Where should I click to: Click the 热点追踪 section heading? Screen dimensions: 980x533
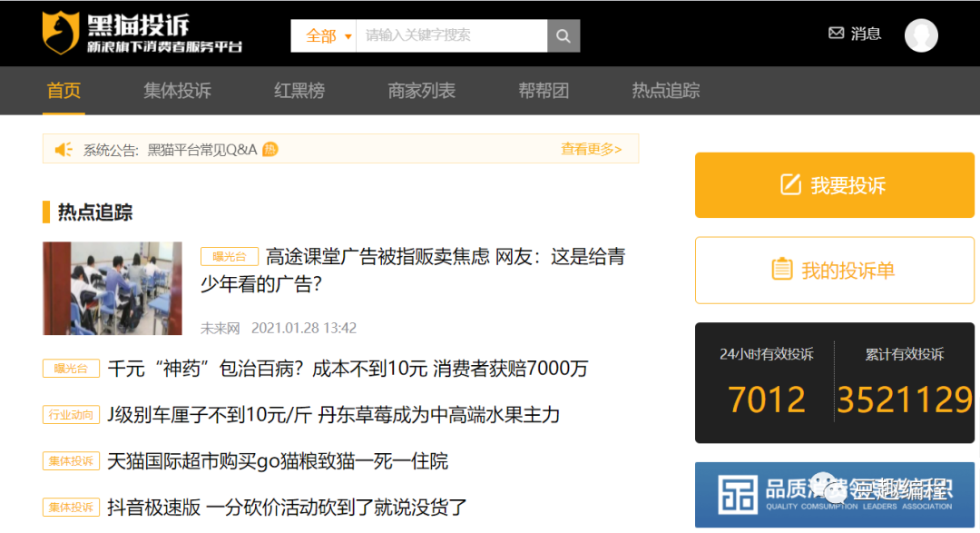coord(95,212)
